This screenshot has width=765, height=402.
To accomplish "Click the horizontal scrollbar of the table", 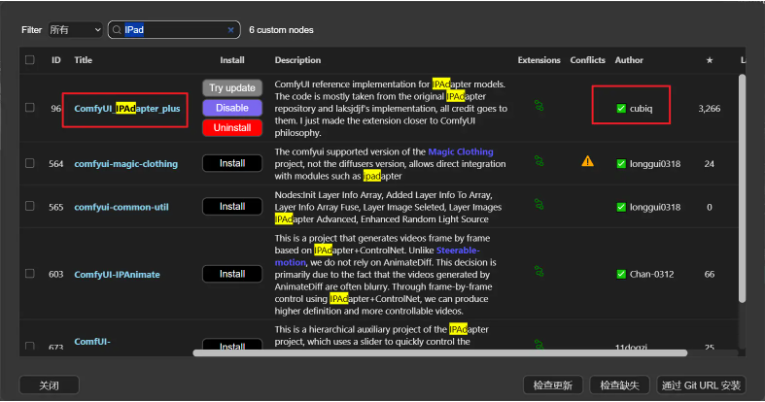I will coord(440,353).
